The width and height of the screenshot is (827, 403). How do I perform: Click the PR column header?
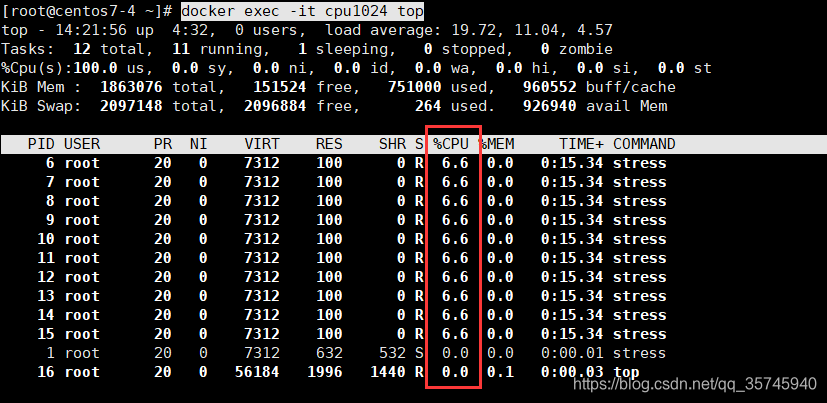coord(163,144)
